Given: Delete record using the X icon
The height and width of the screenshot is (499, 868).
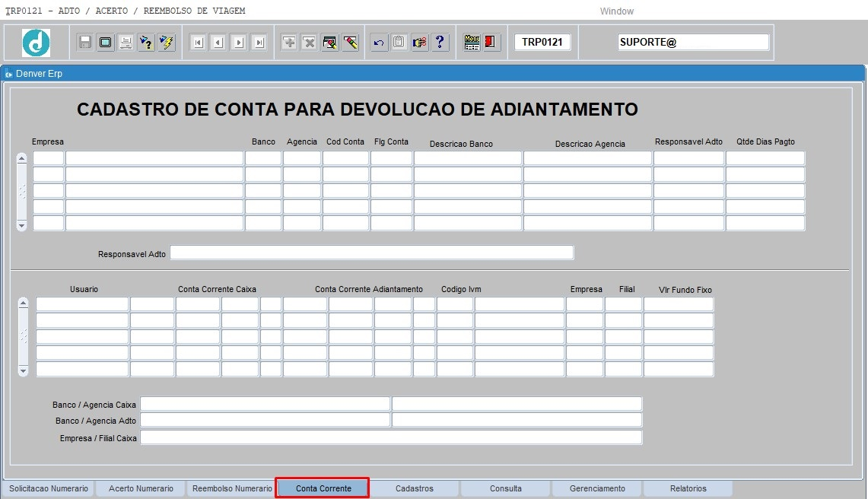Looking at the screenshot, I should (310, 43).
